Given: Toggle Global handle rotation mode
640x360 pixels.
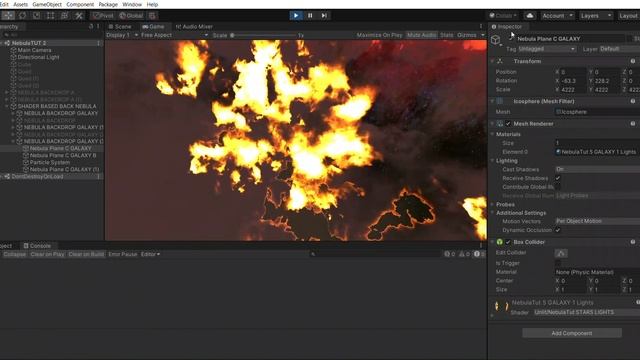Looking at the screenshot, I should [x=131, y=16].
